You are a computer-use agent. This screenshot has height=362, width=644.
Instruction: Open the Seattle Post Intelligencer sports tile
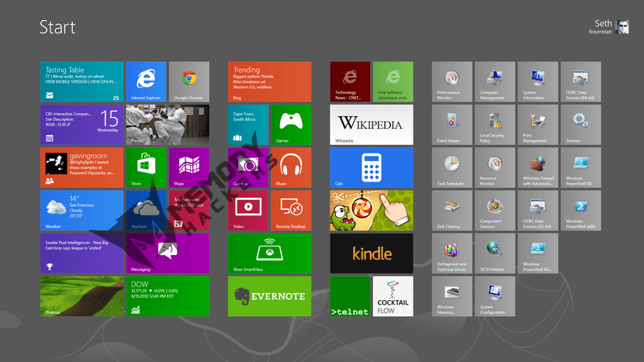tap(81, 253)
